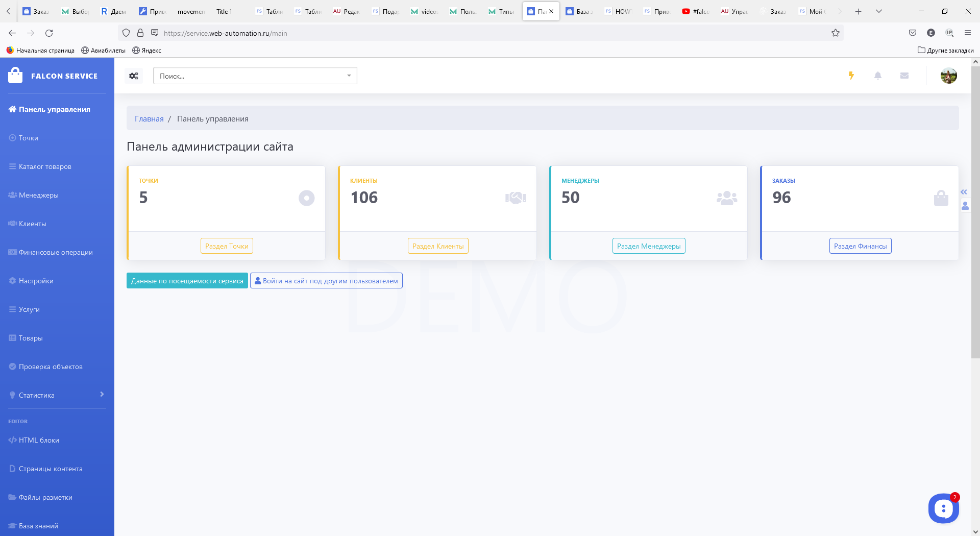Open the chat widget bubble

coord(943,508)
